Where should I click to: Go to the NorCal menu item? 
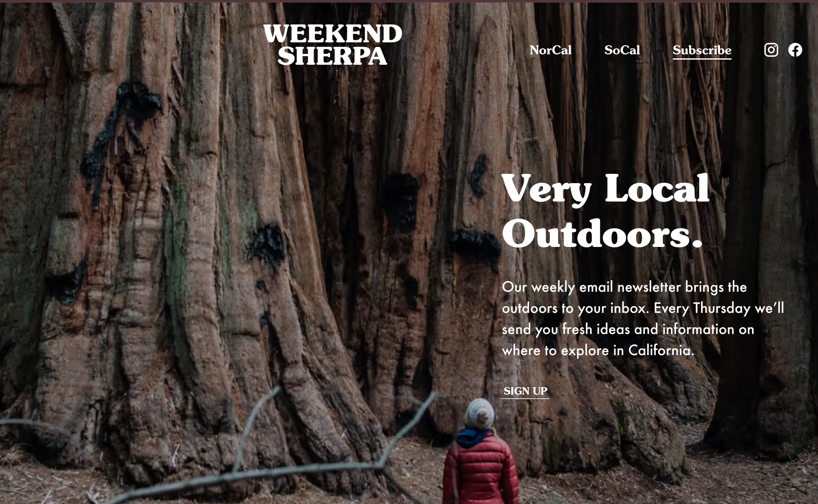coord(550,50)
